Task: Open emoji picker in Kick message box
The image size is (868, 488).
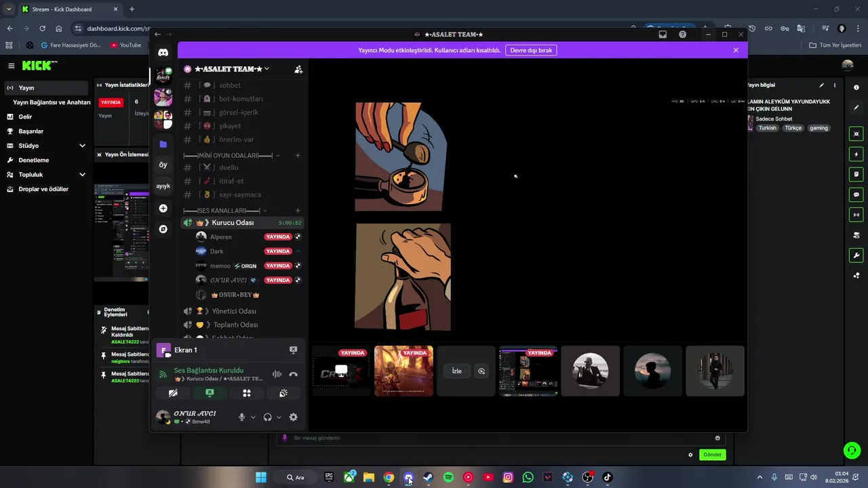Action: click(717, 438)
